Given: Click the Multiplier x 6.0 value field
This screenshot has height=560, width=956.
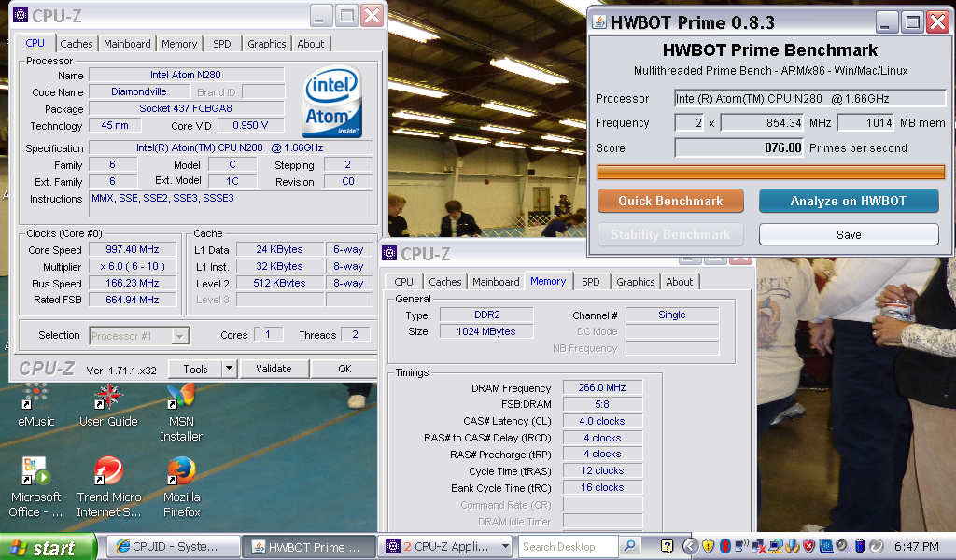Looking at the screenshot, I should [x=133, y=266].
